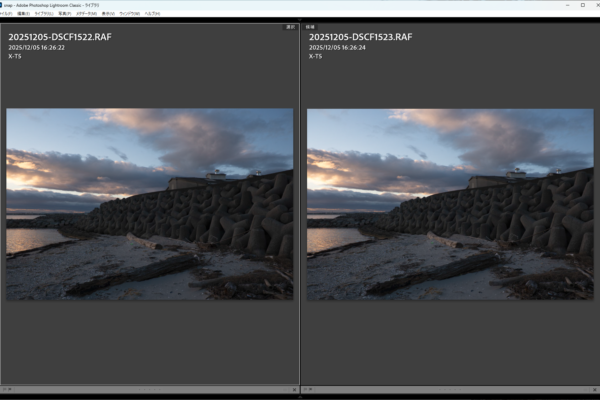The height and width of the screenshot is (400, 600).
Task: Open the 表示 (View) menu
Action: 108,14
